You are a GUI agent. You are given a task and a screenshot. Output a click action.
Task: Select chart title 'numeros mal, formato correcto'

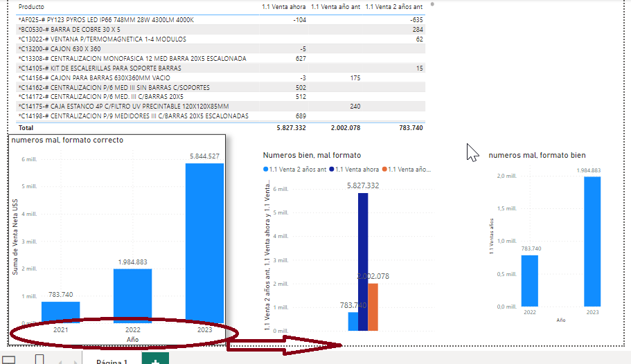point(67,140)
